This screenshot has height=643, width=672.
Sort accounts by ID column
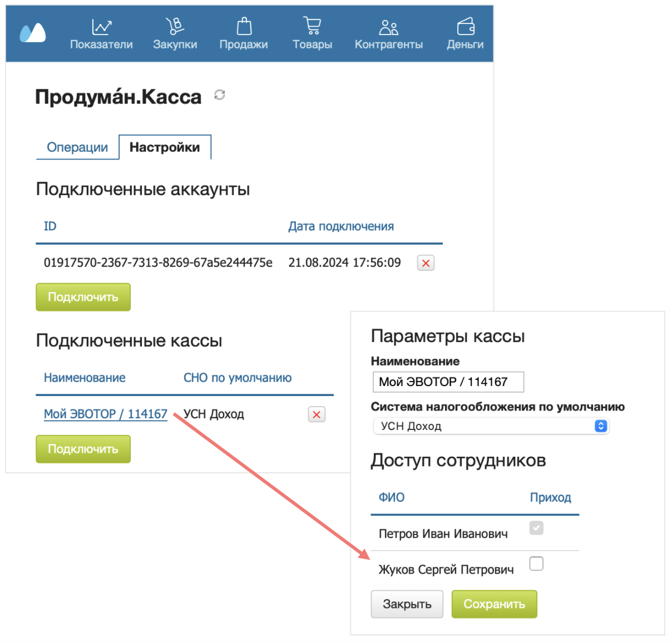click(50, 226)
